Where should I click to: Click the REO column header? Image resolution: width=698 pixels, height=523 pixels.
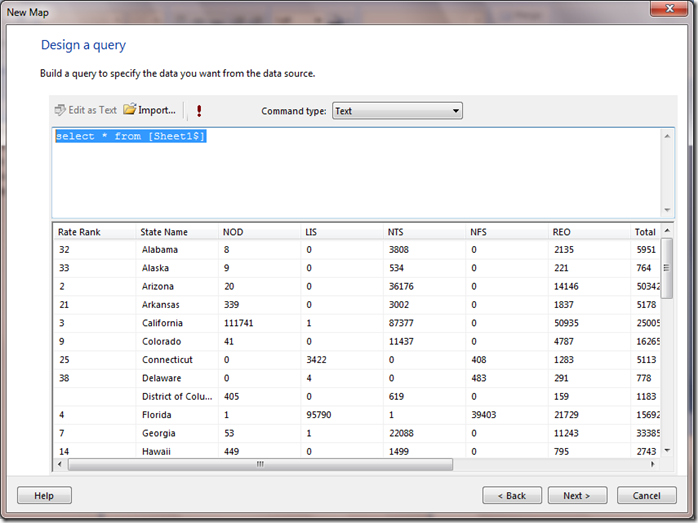tap(589, 232)
